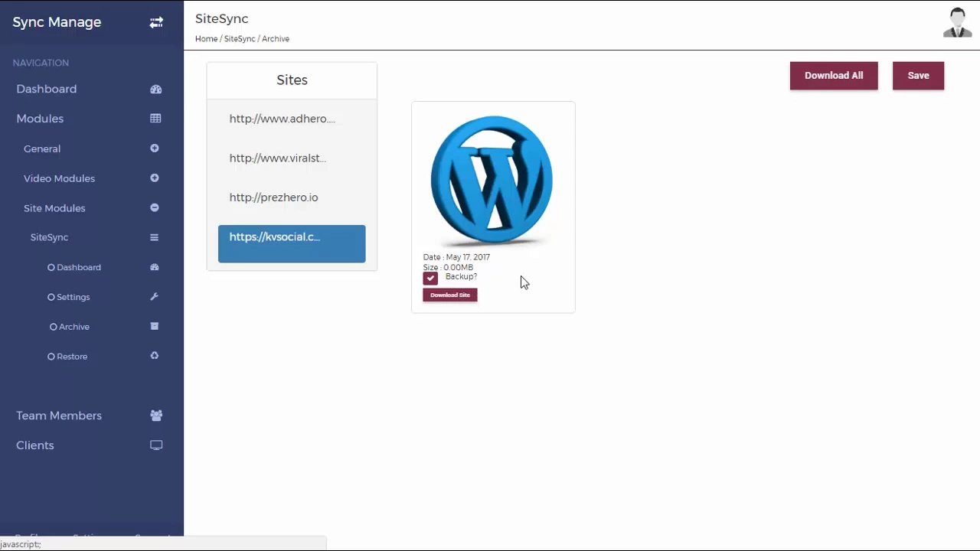Click the Save button
Image resolution: width=980 pixels, height=551 pixels.
(x=918, y=76)
